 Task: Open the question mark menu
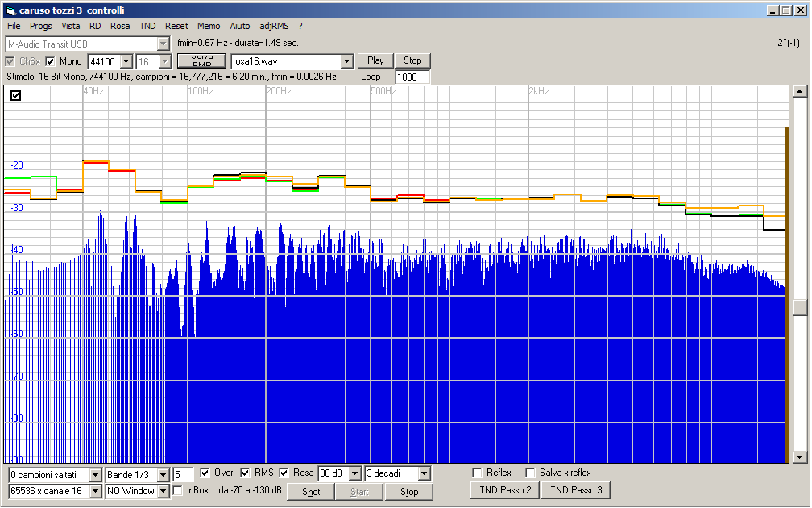coord(300,26)
